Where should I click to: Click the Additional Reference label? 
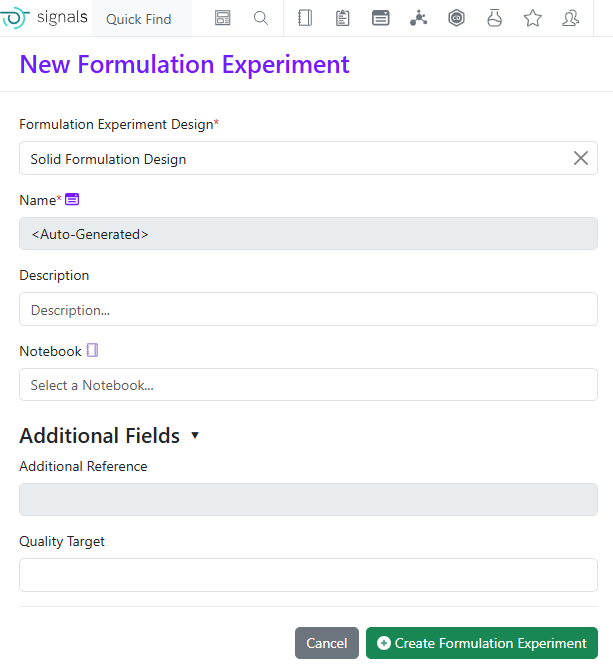83,466
